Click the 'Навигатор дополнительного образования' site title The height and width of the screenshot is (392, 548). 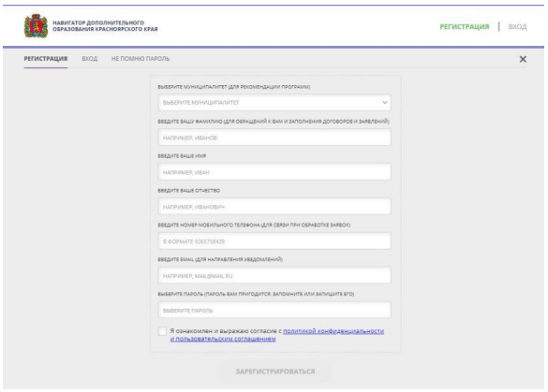coord(105,26)
